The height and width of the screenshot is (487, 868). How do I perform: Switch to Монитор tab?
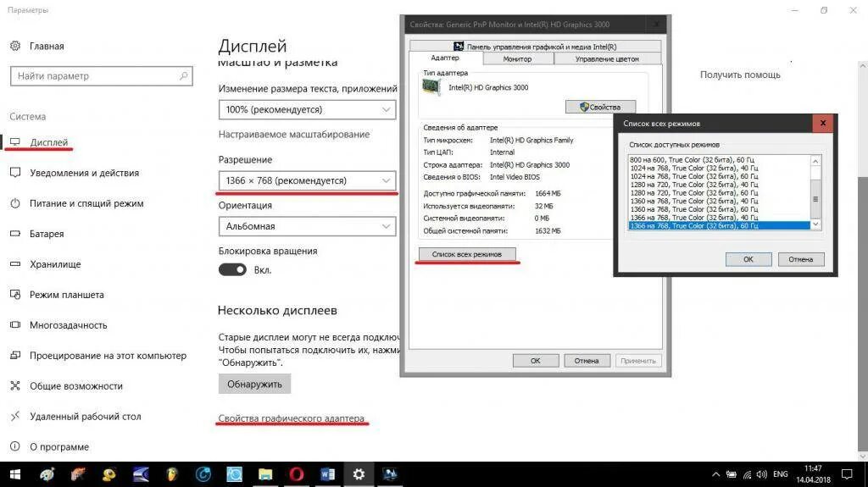518,58
